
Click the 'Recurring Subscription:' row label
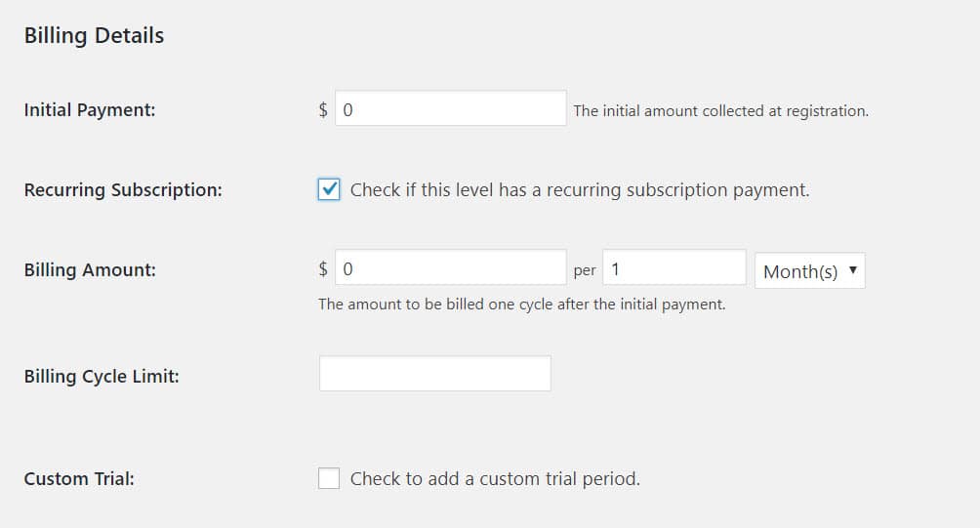[x=123, y=190]
